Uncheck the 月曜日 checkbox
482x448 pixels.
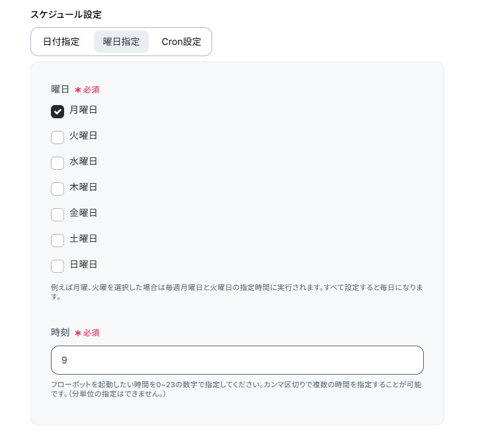[x=58, y=112]
